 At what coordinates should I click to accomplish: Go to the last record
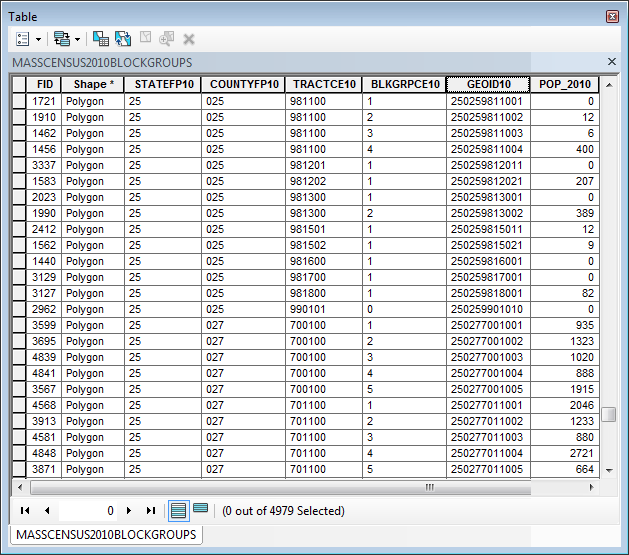click(x=151, y=510)
